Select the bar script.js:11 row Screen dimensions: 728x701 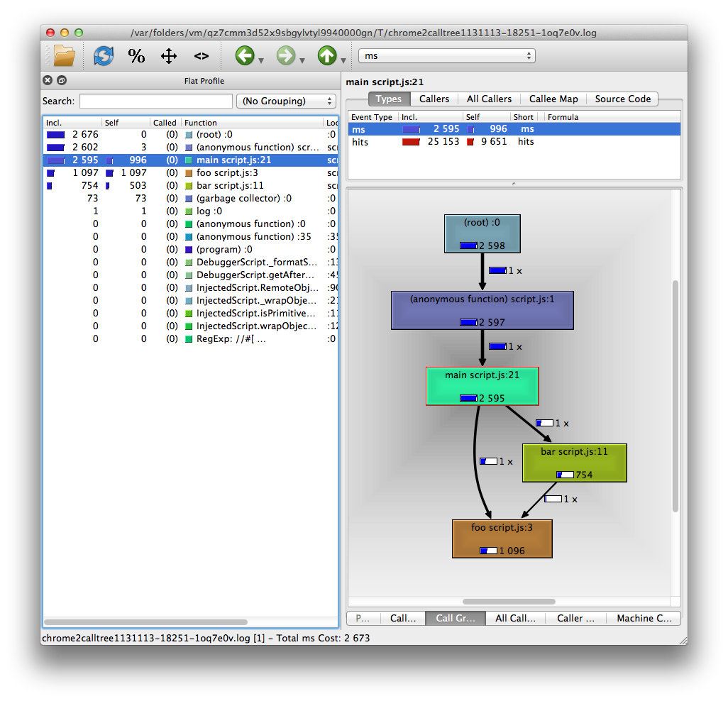click(190, 186)
